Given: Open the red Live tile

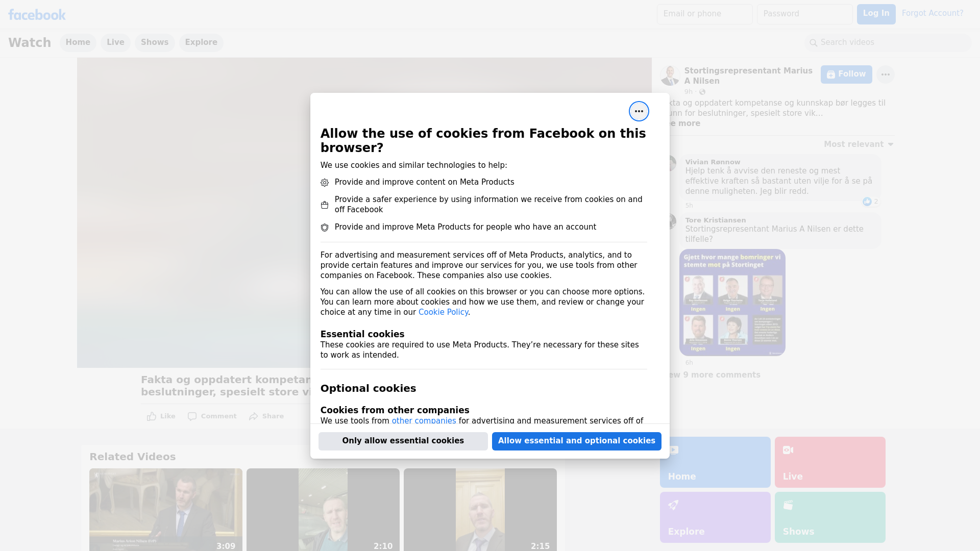Looking at the screenshot, I should (x=830, y=462).
